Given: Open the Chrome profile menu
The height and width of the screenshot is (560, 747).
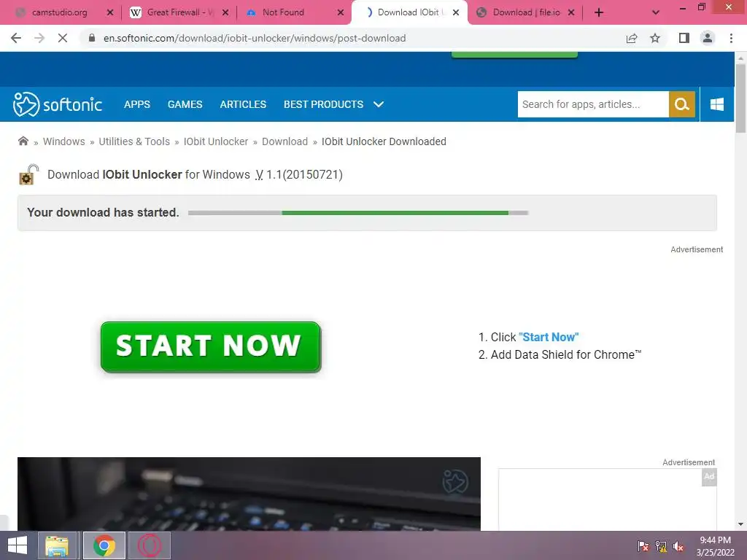Looking at the screenshot, I should [708, 38].
